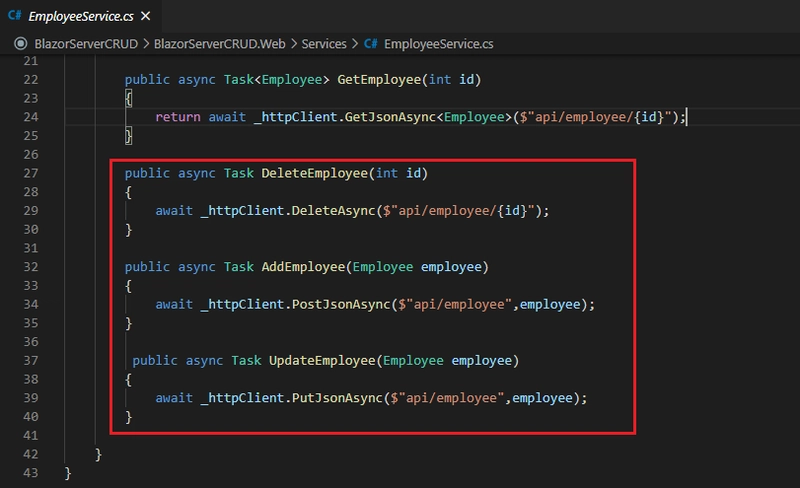The image size is (800, 488).
Task: Open the Services breadcrumb dropdown
Action: point(324,44)
